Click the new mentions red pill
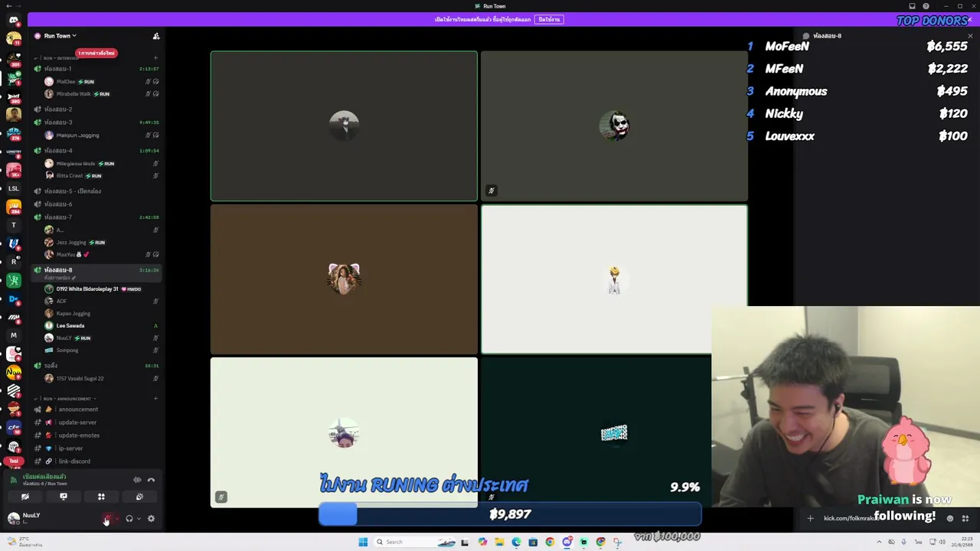The width and height of the screenshot is (980, 551). pyautogui.click(x=96, y=53)
